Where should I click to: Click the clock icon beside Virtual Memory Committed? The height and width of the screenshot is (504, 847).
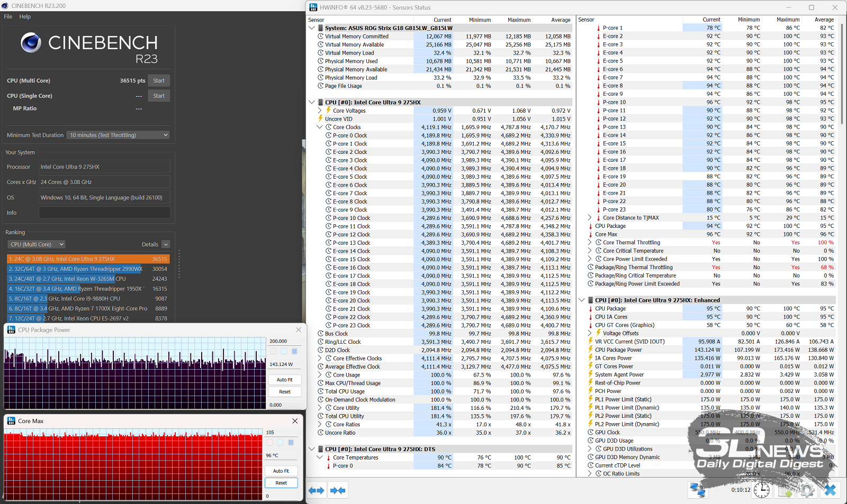320,36
